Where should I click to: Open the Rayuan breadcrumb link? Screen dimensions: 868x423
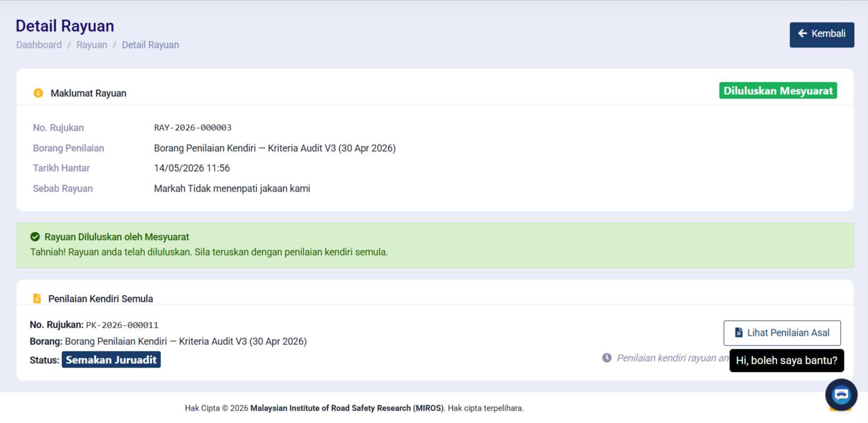[x=91, y=45]
